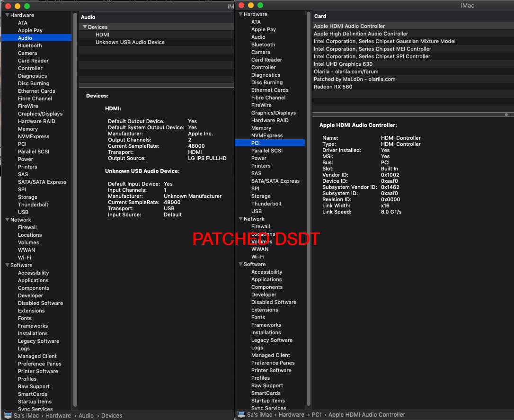Viewport: 514px width, 420px height.
Task: Click the Audio window sidebar scrollbar
Action: 75,210
